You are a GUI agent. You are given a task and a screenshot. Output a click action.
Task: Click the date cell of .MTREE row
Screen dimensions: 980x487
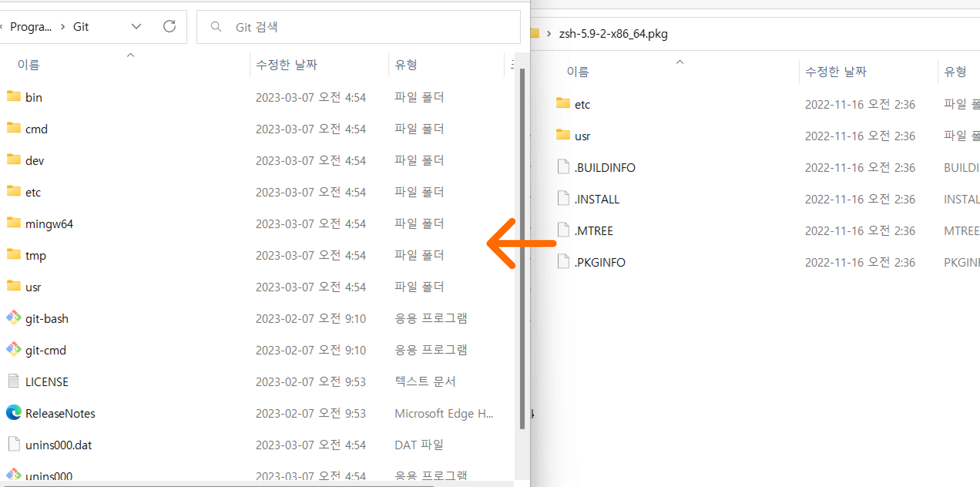click(x=860, y=231)
